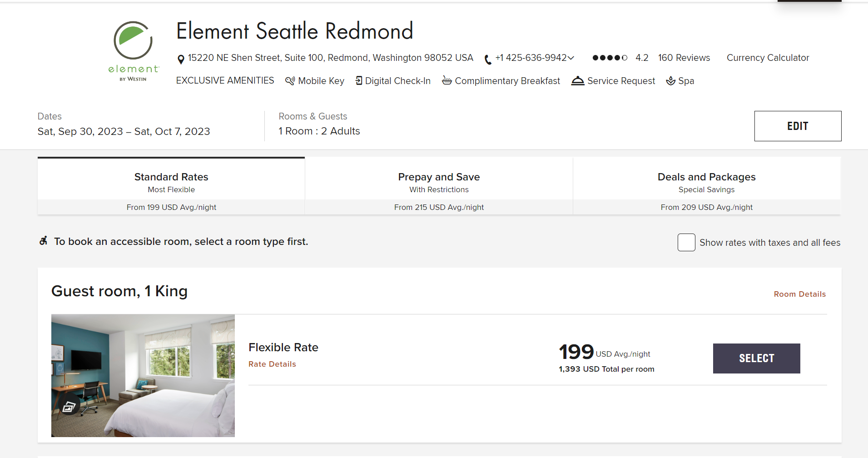Select the Flexible Rate room
This screenshot has width=868, height=458.
(x=756, y=358)
